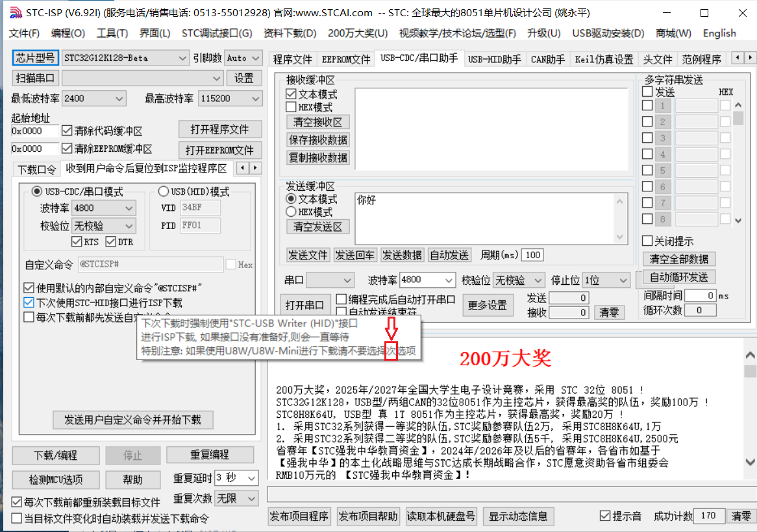Click left arrow beside 下载口令 tabs
The height and width of the screenshot is (532, 757).
pos(243,168)
